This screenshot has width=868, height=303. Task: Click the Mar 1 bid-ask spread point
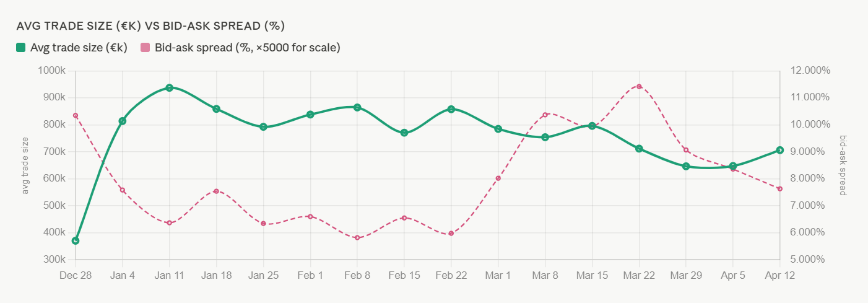coord(498,178)
